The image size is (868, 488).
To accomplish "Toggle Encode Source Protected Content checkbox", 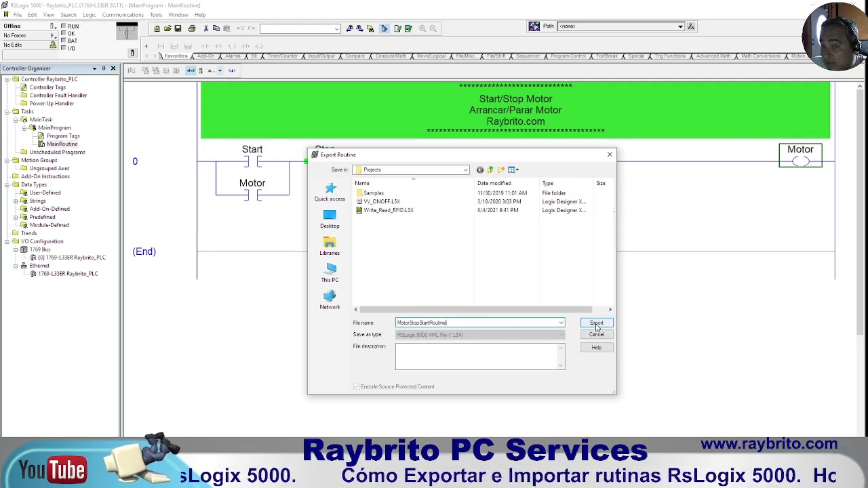I will pos(356,386).
